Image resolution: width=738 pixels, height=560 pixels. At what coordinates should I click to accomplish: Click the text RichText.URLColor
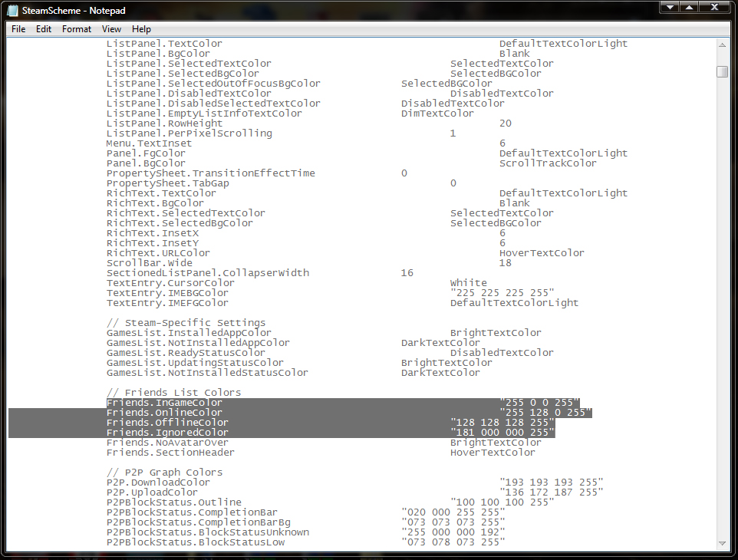[158, 253]
